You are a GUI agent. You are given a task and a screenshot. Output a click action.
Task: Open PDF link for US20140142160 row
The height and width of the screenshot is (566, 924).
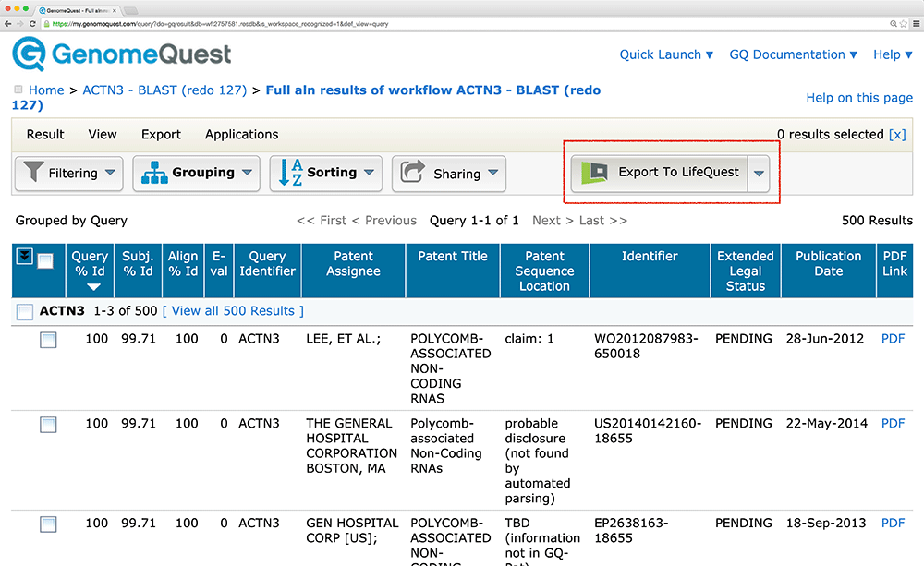(893, 424)
